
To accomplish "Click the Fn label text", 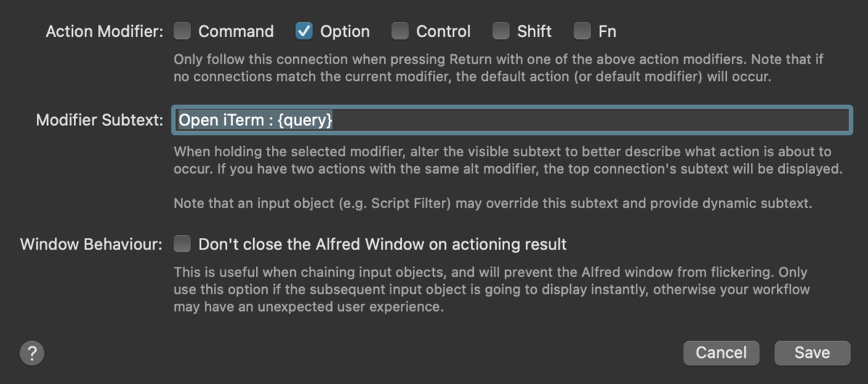I will click(x=607, y=31).
